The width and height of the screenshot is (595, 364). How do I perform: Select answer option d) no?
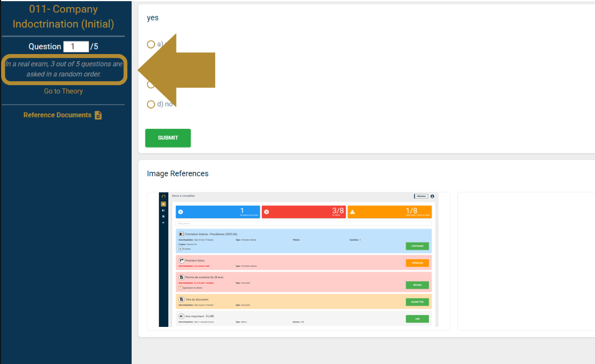click(x=151, y=104)
